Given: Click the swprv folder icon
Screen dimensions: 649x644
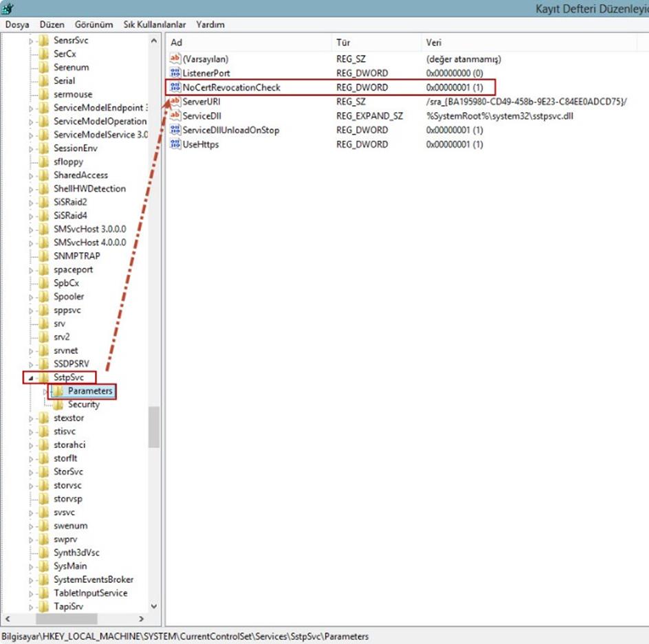Looking at the screenshot, I should click(44, 539).
